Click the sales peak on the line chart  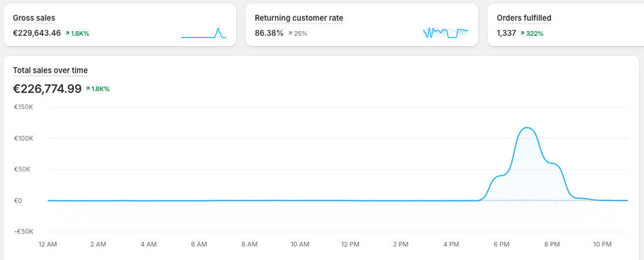[x=527, y=128]
